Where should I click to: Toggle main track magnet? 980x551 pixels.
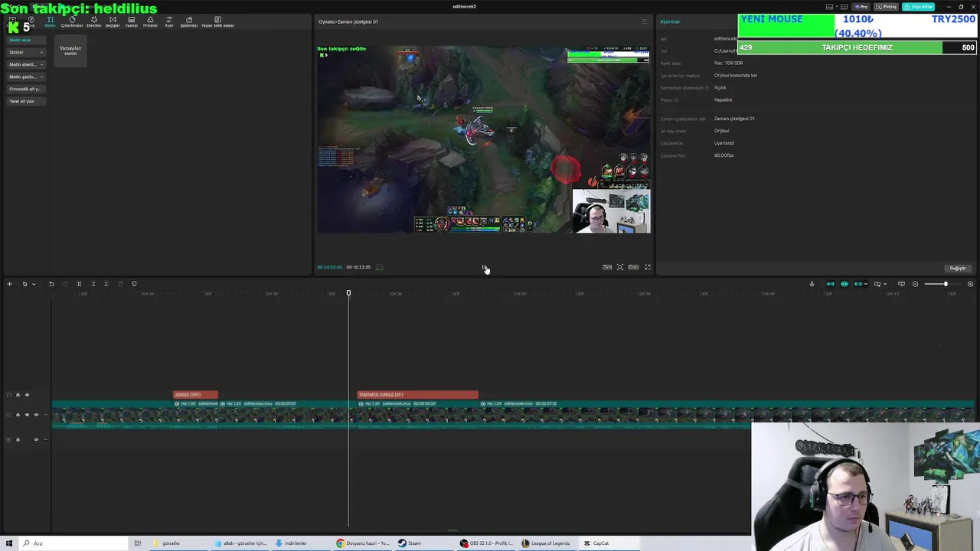[830, 284]
